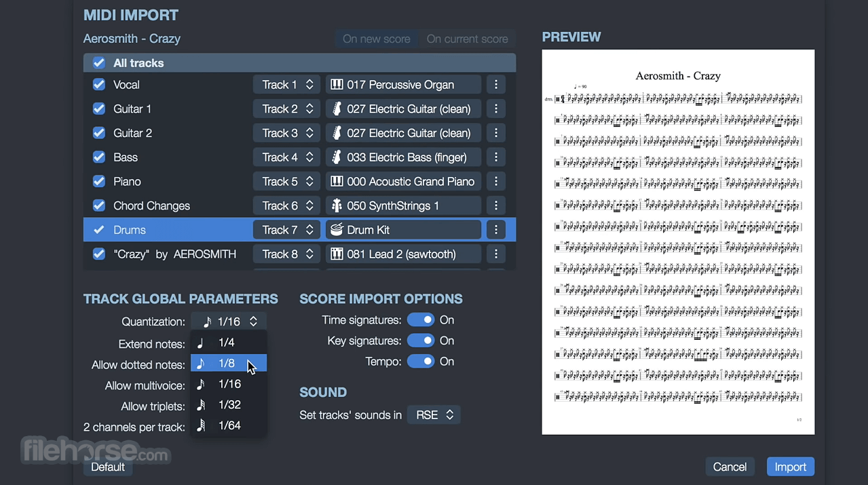The image size is (868, 485).
Task: Select the Chord Changes track name
Action: pyautogui.click(x=152, y=206)
